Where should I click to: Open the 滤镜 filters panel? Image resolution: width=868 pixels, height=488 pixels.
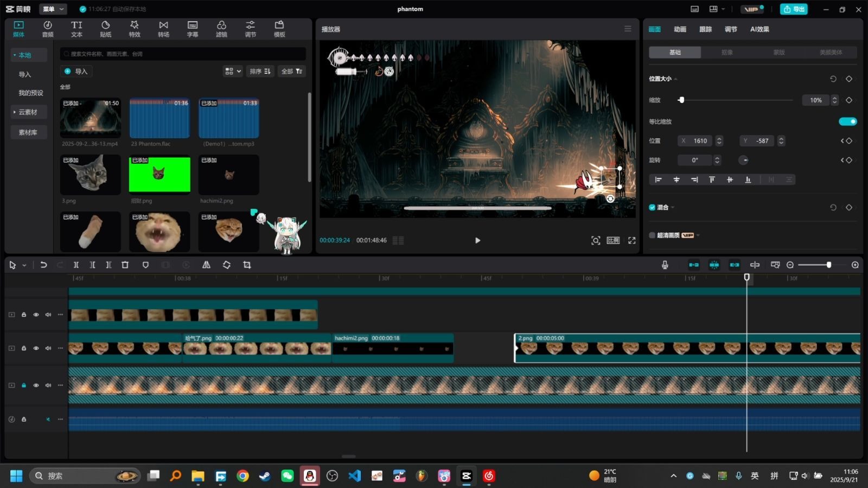(x=221, y=29)
